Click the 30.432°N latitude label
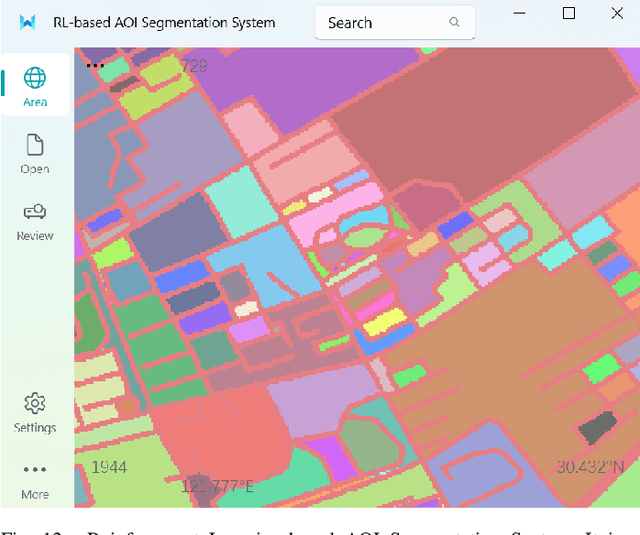The height and width of the screenshot is (535, 640). point(590,467)
